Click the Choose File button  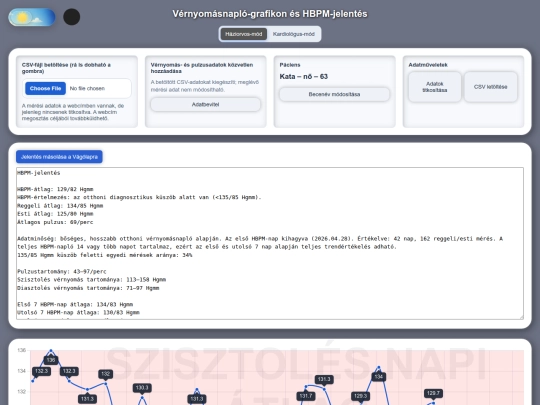45,89
